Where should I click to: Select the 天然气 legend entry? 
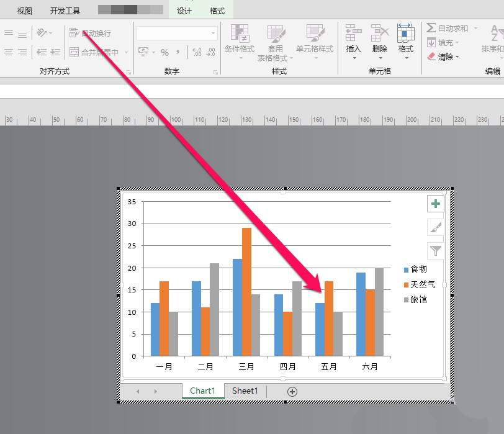pyautogui.click(x=419, y=284)
